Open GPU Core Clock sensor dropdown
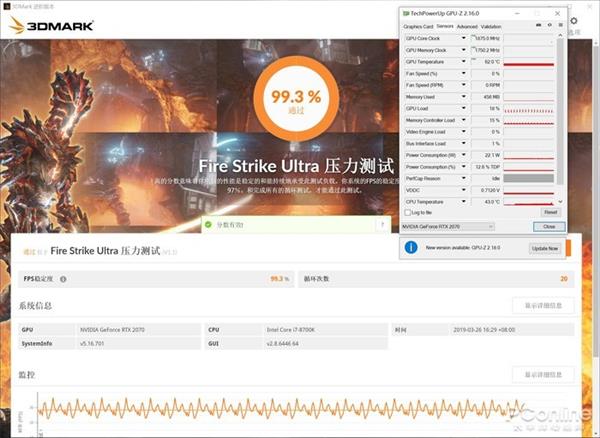Image resolution: width=600 pixels, height=438 pixels. 463,38
